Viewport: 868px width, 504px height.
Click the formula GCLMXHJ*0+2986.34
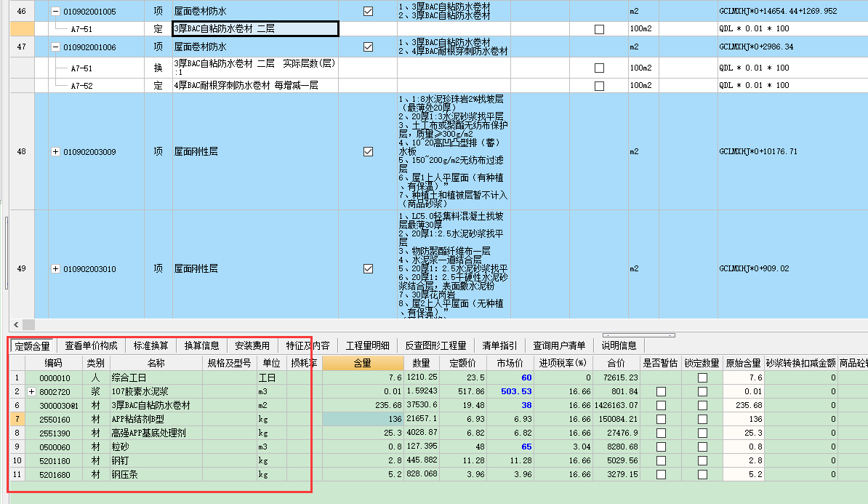756,47
